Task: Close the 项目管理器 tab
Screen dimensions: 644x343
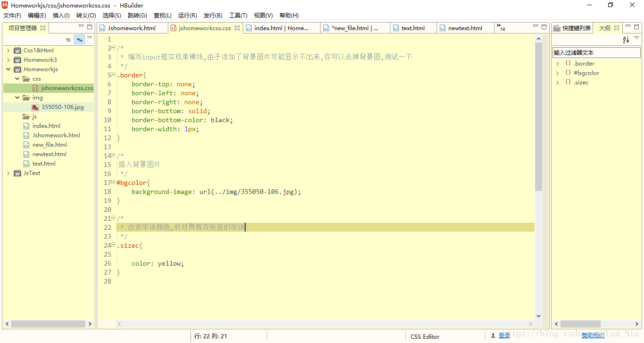Action: point(43,28)
